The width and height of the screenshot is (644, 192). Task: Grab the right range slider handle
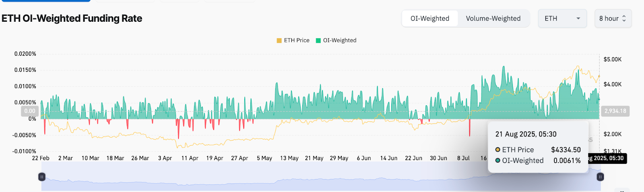[x=600, y=177]
